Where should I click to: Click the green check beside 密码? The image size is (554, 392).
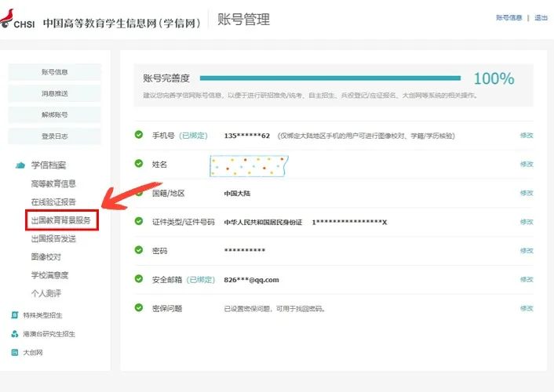pyautogui.click(x=139, y=250)
